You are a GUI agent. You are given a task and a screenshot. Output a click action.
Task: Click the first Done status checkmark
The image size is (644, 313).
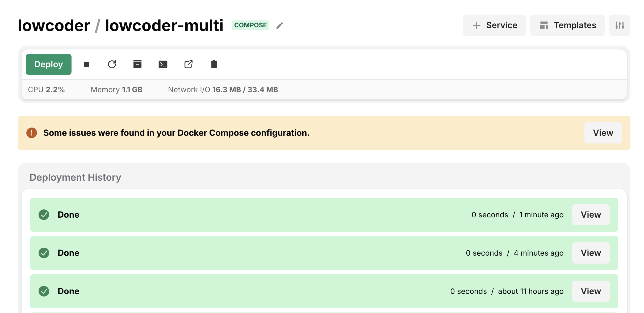pyautogui.click(x=44, y=215)
